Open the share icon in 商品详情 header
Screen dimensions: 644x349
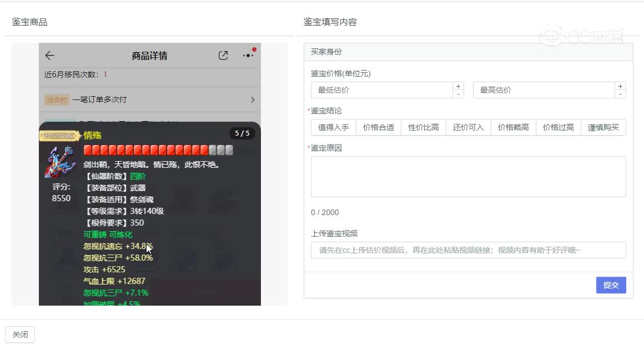(223, 56)
